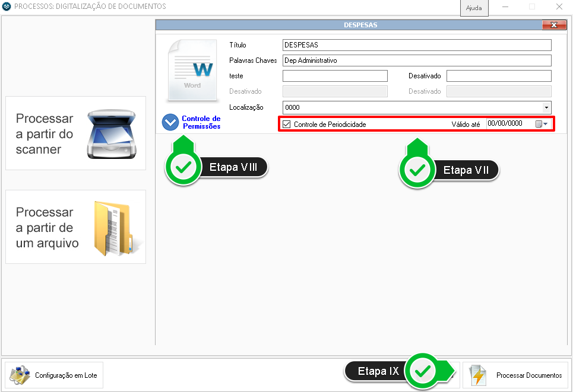Open the Ajuda help button
573x392 pixels.
[x=474, y=8]
